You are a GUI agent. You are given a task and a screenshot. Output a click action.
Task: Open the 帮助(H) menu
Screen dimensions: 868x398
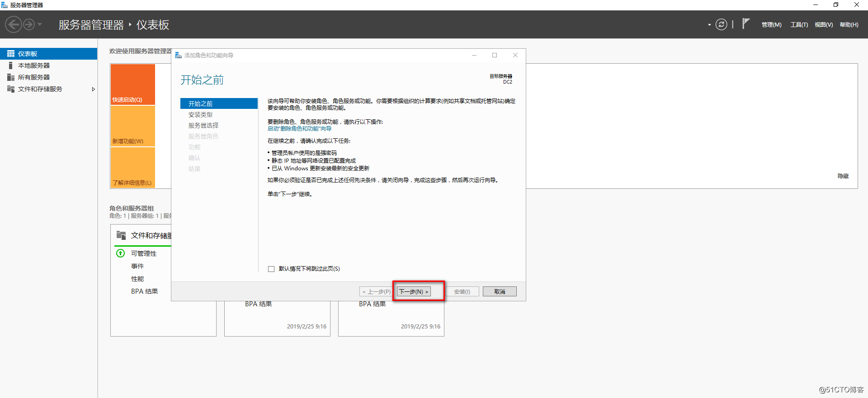pyautogui.click(x=849, y=25)
